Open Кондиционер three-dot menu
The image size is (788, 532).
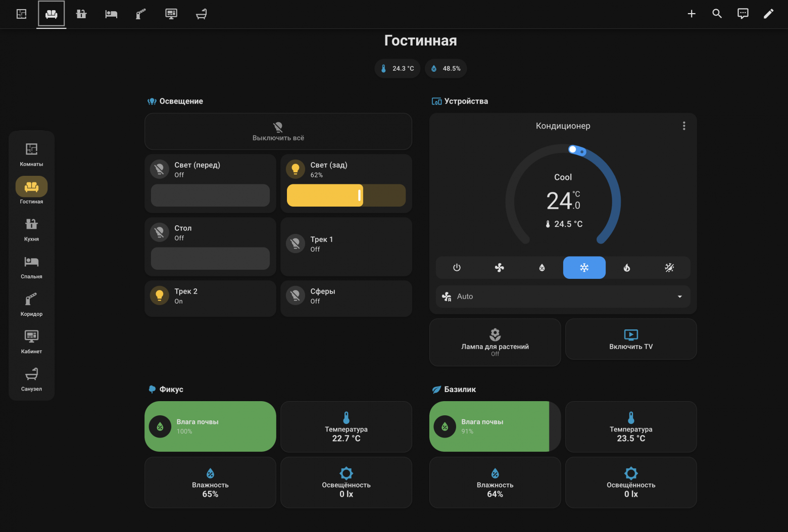684,126
